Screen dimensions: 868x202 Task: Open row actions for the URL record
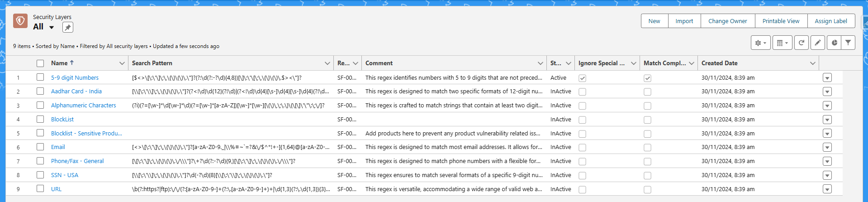click(x=827, y=189)
